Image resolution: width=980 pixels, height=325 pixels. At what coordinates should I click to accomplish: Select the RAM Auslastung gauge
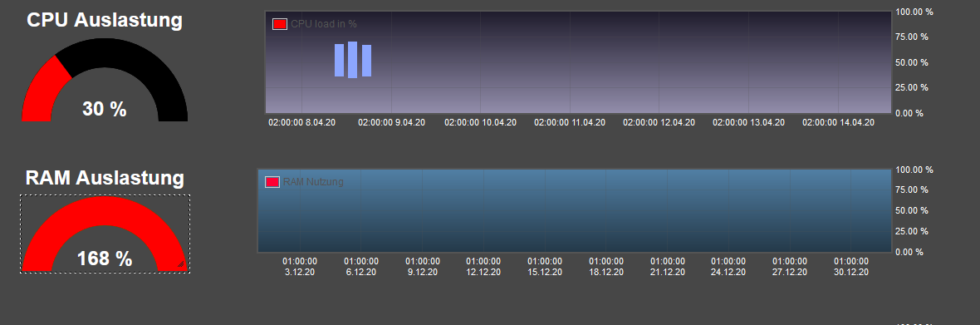click(x=105, y=234)
